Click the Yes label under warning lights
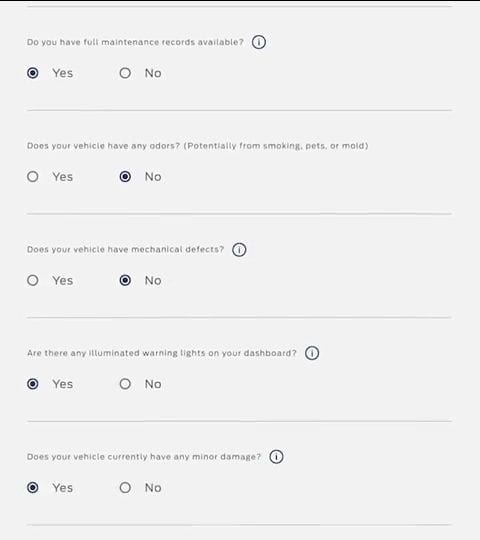Image resolution: width=480 pixels, height=540 pixels. 63,384
